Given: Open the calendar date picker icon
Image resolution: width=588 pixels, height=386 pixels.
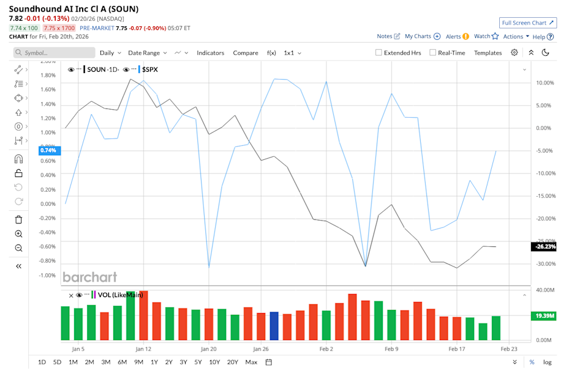Looking at the screenshot, I should click(269, 362).
